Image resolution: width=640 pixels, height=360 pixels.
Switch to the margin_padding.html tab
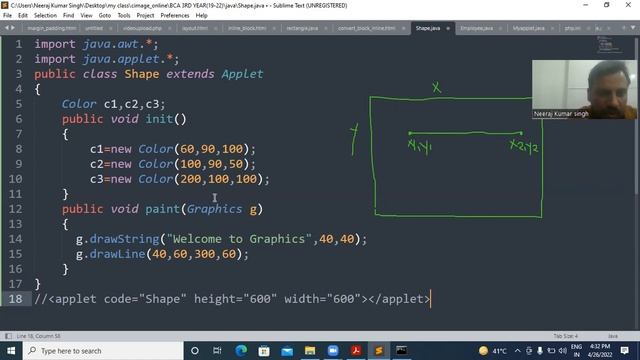(x=51, y=28)
